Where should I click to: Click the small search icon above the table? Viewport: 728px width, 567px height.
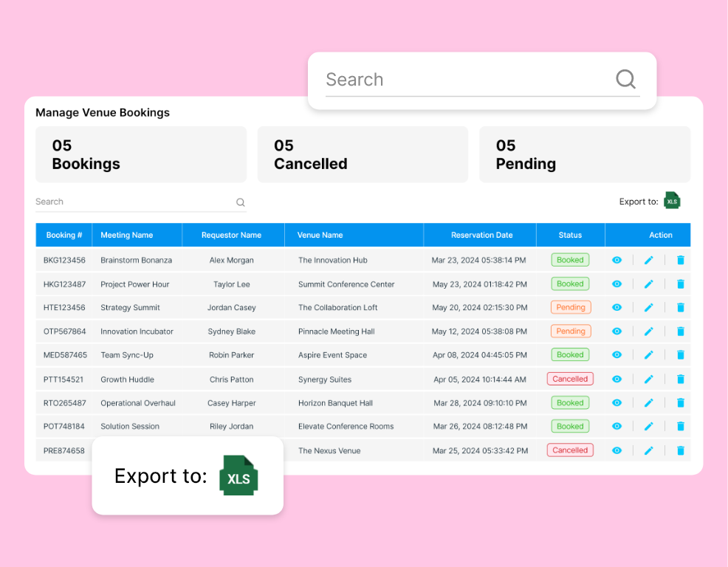(240, 202)
